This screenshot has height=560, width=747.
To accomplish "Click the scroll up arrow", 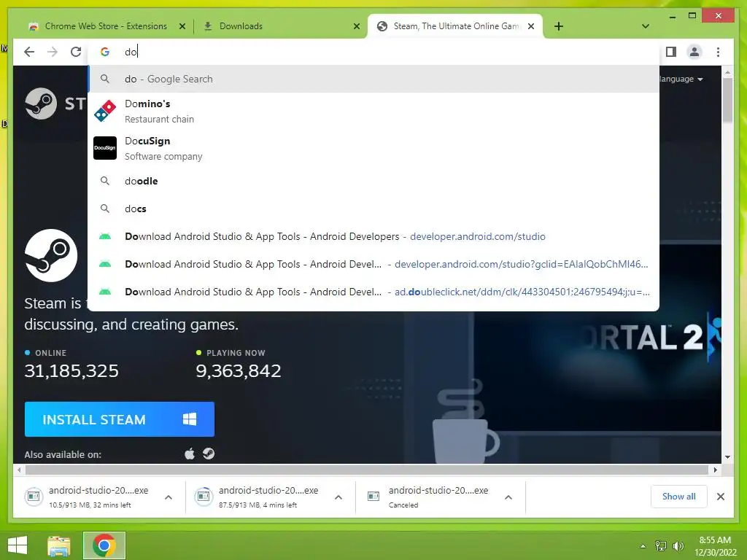I will (x=727, y=72).
